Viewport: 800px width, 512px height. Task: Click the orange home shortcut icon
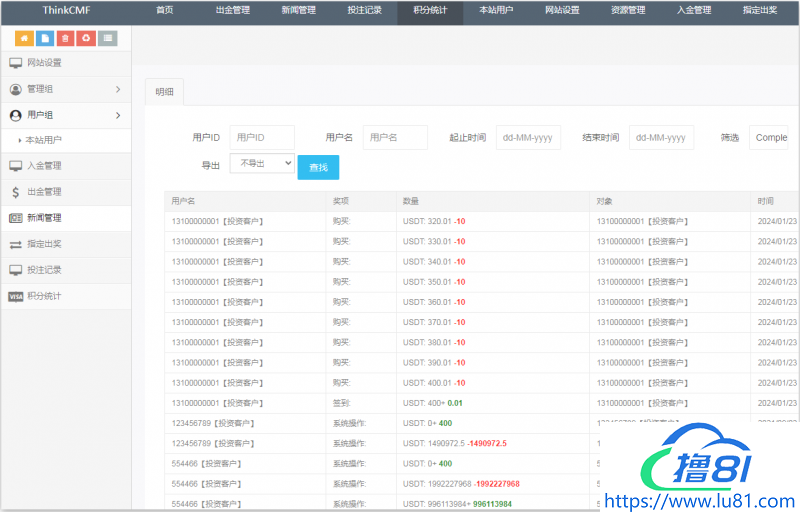[24, 39]
